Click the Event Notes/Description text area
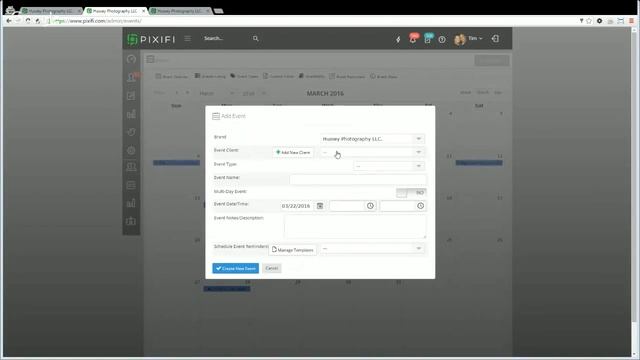The width and height of the screenshot is (640, 360). point(355,226)
